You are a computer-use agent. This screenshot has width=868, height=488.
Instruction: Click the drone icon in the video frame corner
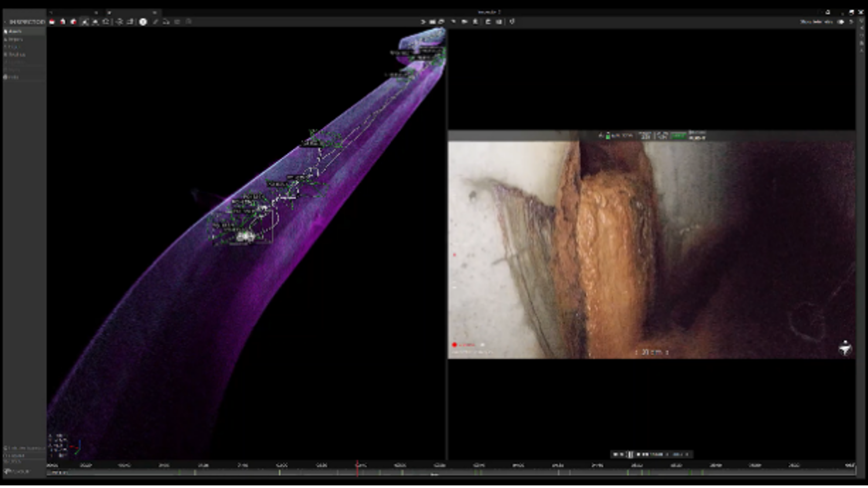point(845,348)
